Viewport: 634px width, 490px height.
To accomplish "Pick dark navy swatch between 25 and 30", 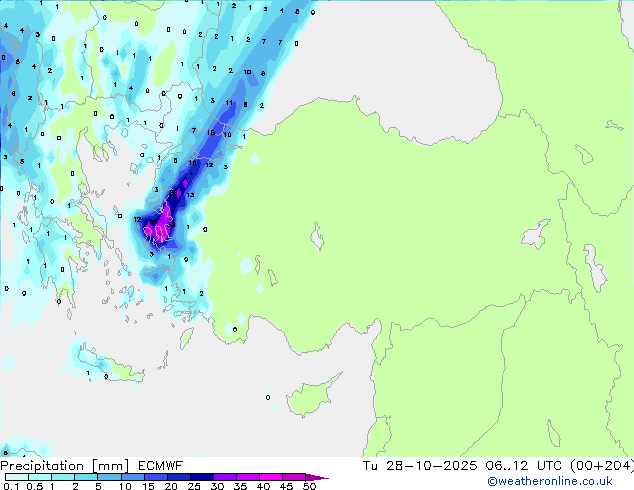I will [x=201, y=477].
